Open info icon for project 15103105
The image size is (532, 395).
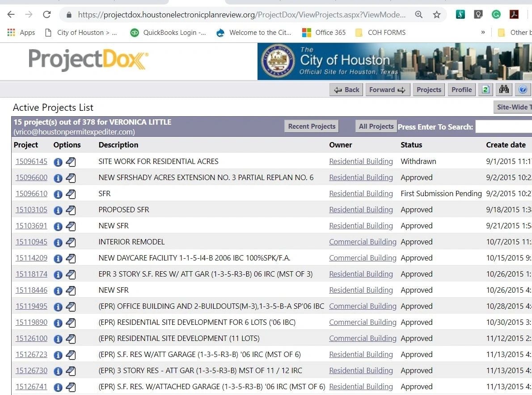pos(58,210)
